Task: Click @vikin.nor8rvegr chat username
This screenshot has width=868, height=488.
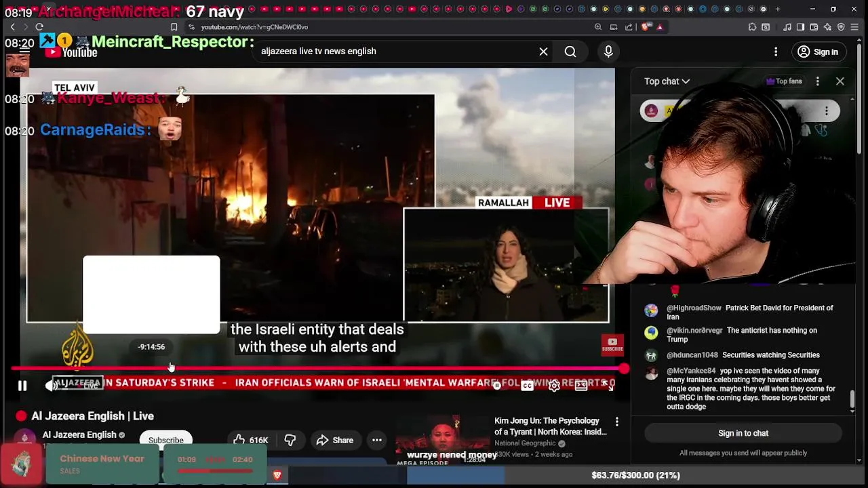Action: coord(694,331)
